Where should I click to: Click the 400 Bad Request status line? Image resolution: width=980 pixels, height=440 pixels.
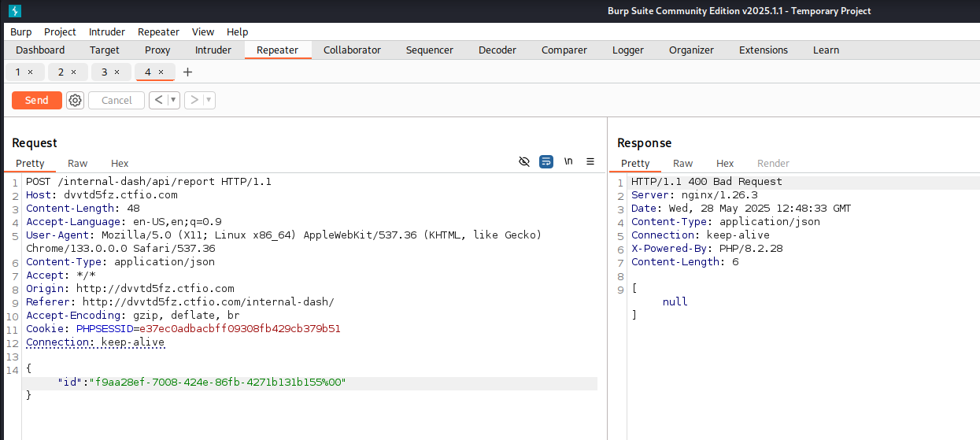tap(707, 181)
